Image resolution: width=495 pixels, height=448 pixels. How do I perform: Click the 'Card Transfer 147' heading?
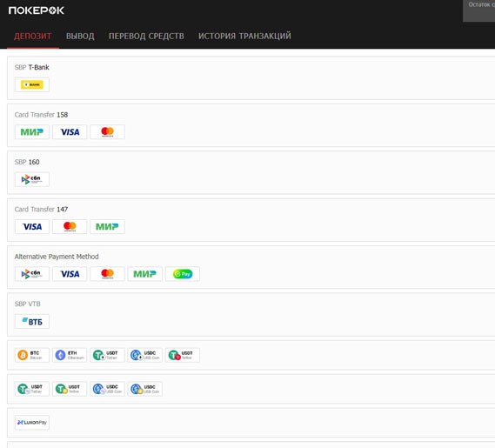click(x=41, y=210)
